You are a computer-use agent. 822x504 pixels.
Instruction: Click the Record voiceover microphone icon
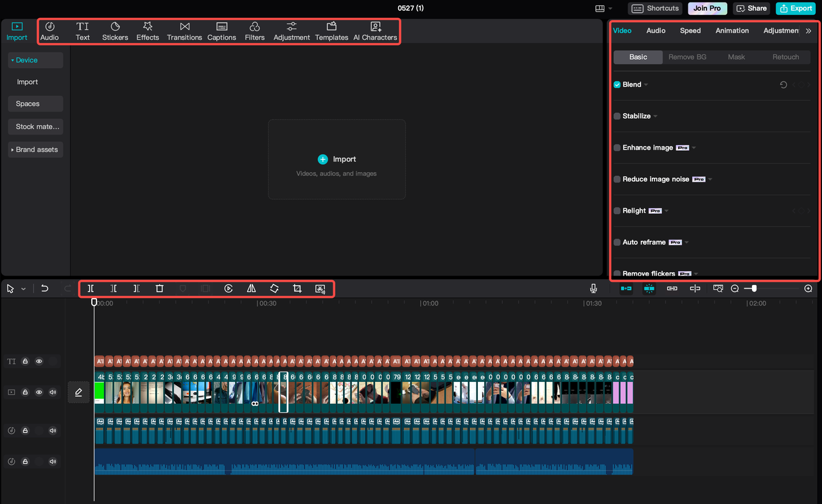[593, 288]
